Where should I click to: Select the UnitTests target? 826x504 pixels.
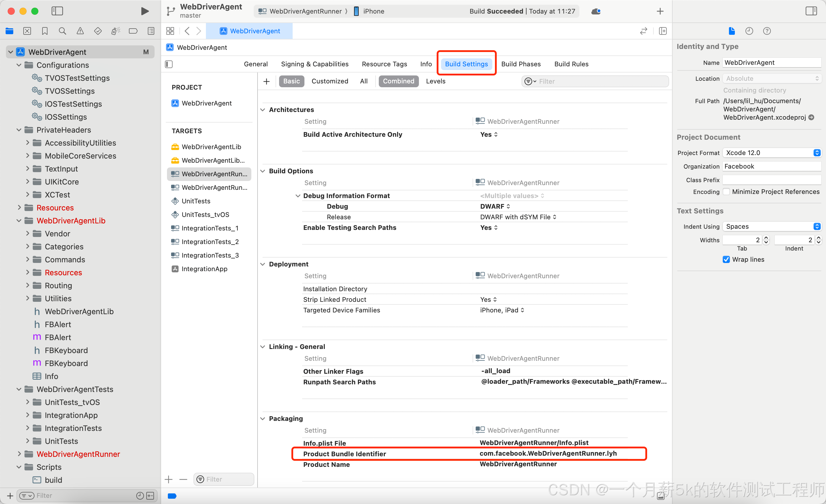tap(209, 201)
